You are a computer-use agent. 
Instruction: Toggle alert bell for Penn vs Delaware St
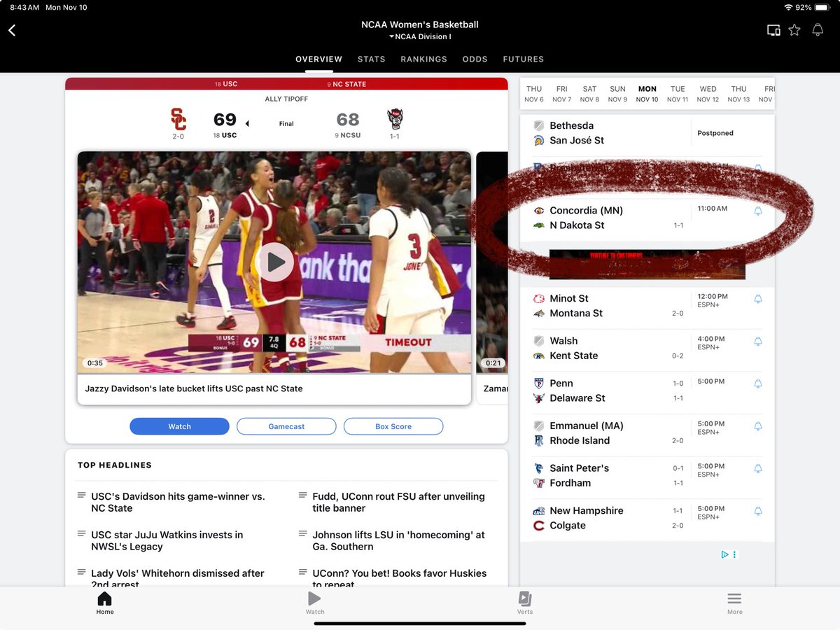click(757, 384)
